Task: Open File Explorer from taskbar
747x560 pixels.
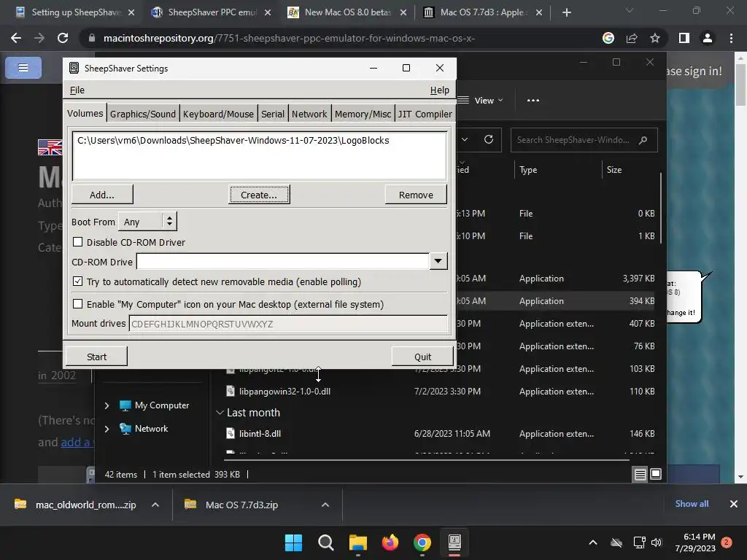Action: 357,542
